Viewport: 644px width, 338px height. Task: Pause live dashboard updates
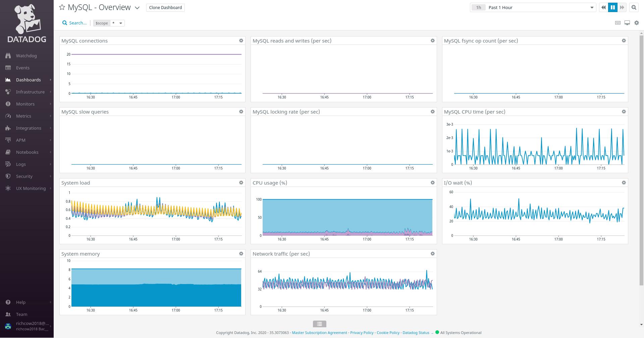pyautogui.click(x=612, y=7)
